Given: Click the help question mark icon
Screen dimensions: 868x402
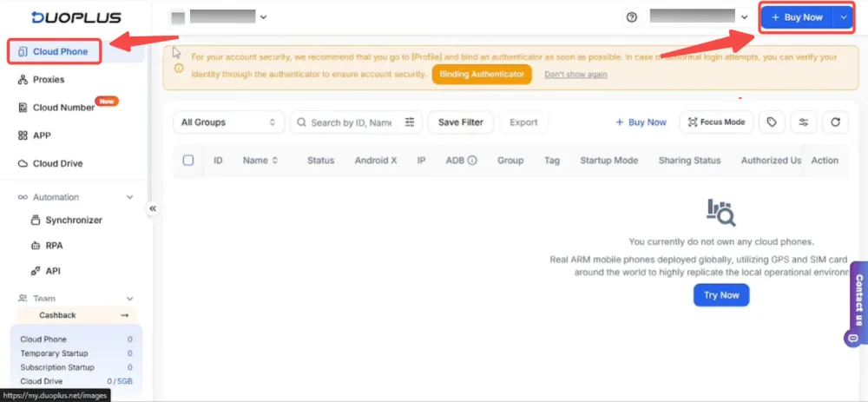Looking at the screenshot, I should tap(632, 17).
